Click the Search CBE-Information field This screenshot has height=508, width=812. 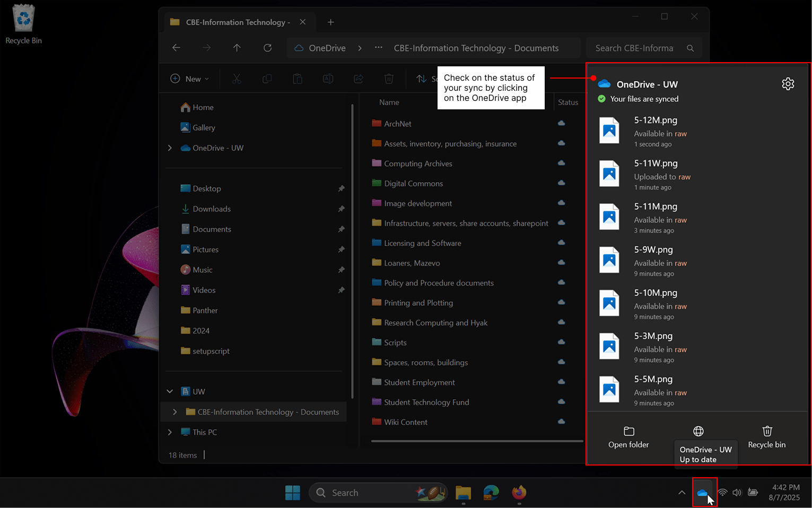click(636, 48)
